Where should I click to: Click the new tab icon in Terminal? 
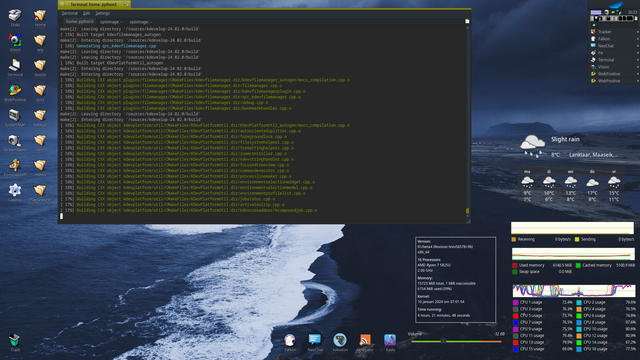click(467, 21)
